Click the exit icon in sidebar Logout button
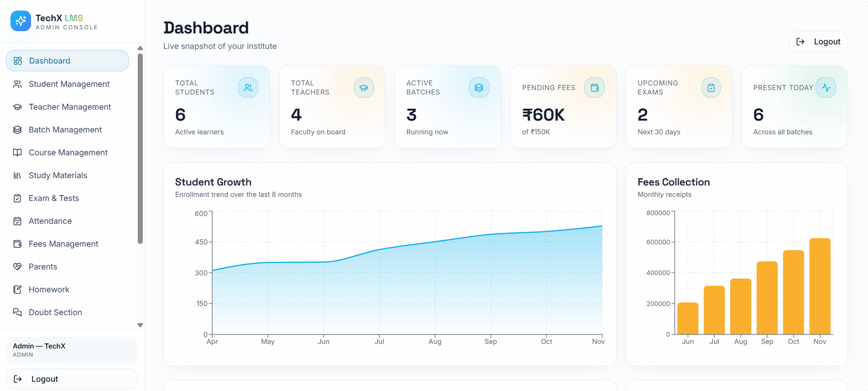This screenshot has width=868, height=391. tap(18, 379)
